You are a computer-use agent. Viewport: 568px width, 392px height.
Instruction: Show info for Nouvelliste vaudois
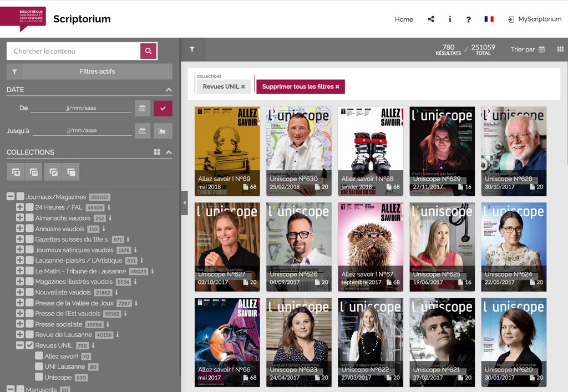116,292
